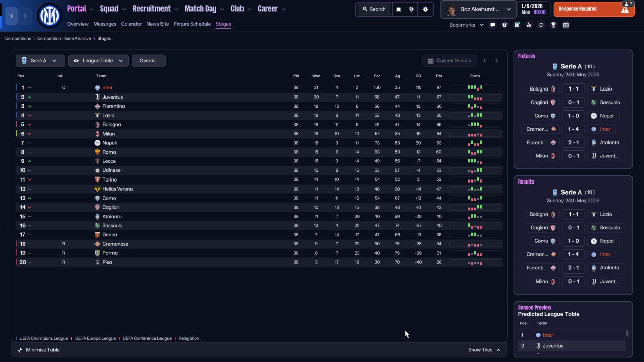644x362 pixels.
Task: Open the scouting person-search bookmark shortcut
Action: pos(529,25)
